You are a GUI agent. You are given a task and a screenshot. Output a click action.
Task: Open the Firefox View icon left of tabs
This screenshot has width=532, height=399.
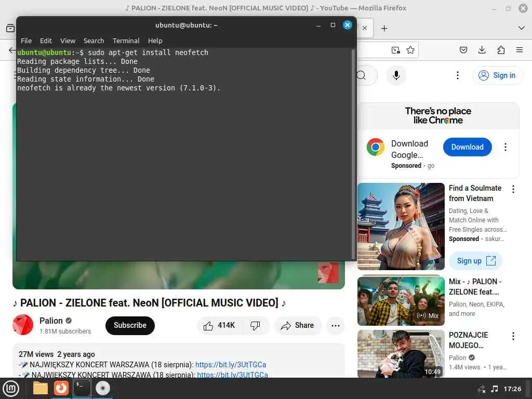(x=10, y=28)
